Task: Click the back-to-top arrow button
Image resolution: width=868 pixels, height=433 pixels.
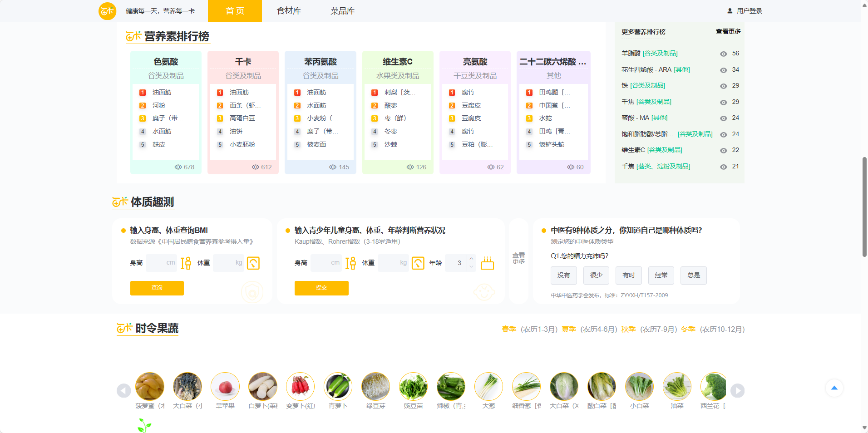Action: [x=834, y=388]
